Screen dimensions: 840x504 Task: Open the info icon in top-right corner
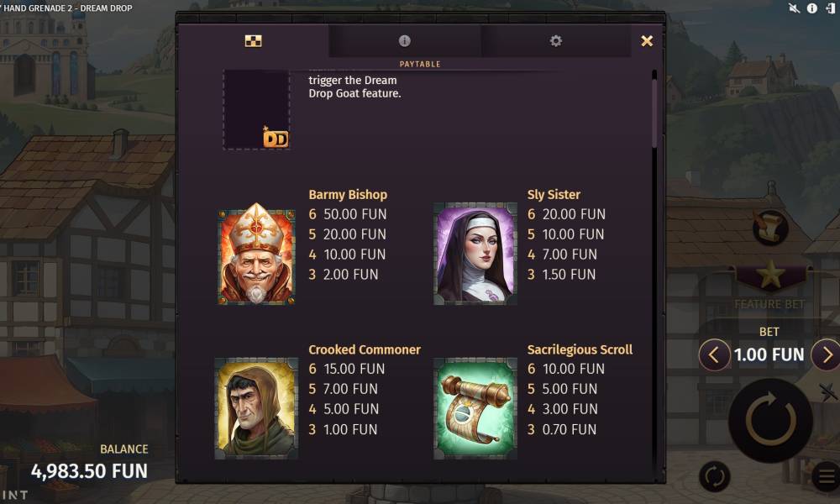(x=812, y=8)
